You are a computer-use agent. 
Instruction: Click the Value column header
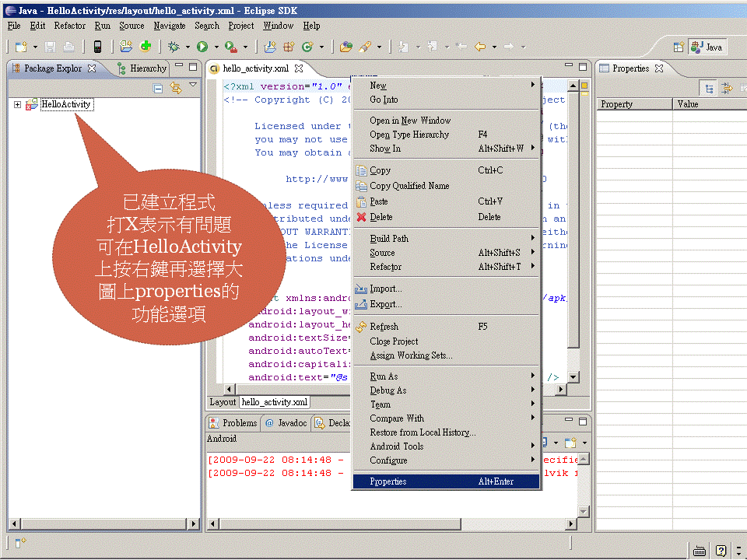710,104
